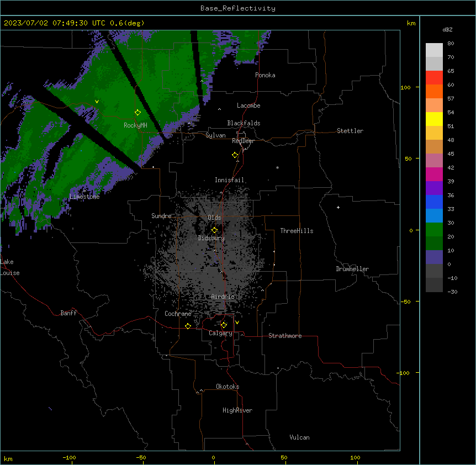The height and width of the screenshot is (465, 476).
Task: Pick the yellow 51-54 dBZ legend swatch
Action: (434, 119)
